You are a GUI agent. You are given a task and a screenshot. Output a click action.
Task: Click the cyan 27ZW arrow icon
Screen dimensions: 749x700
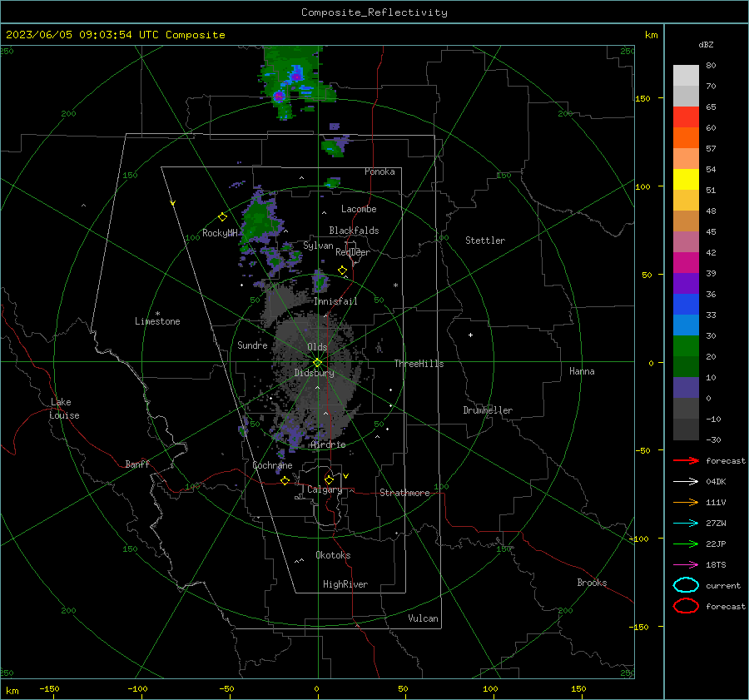[686, 524]
